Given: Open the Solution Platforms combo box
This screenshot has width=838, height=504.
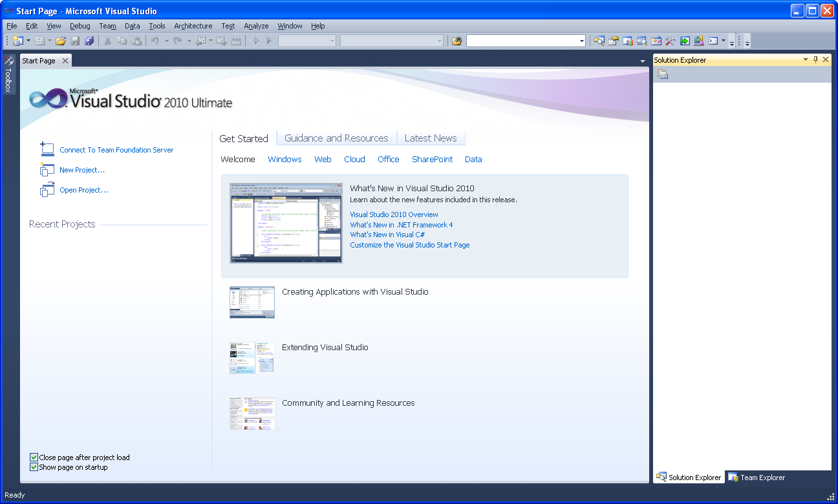Looking at the screenshot, I should [392, 41].
